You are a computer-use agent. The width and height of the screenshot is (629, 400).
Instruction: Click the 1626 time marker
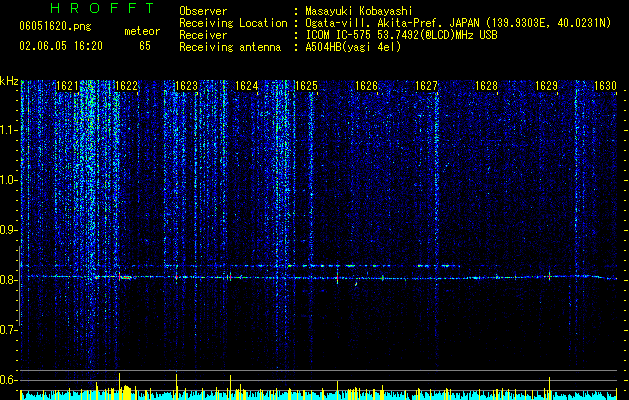pos(366,86)
